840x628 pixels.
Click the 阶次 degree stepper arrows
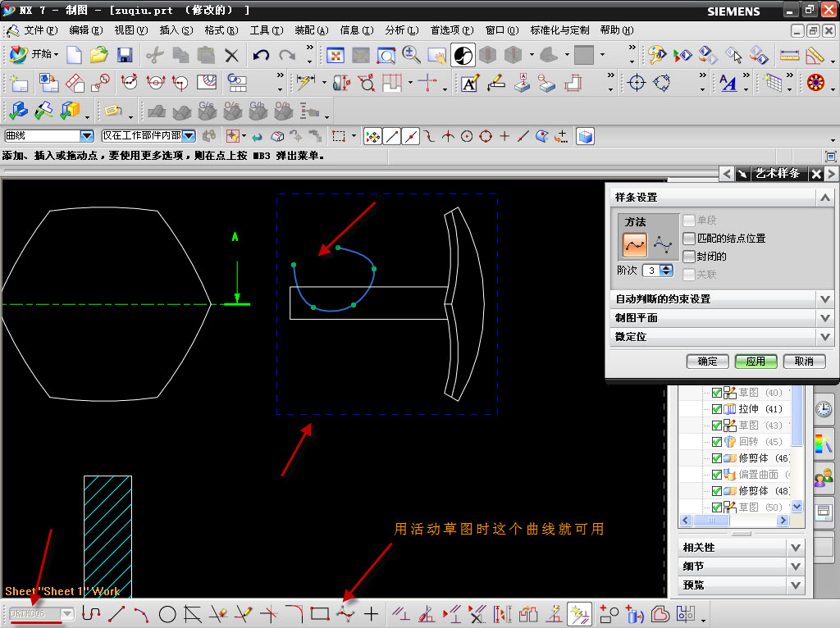coord(666,271)
